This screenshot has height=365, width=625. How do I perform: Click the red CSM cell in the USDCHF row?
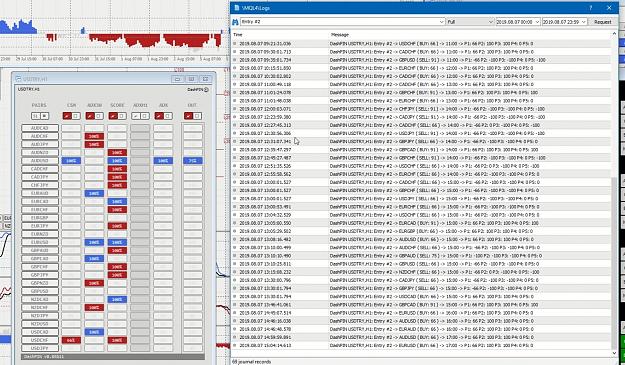tap(71, 340)
